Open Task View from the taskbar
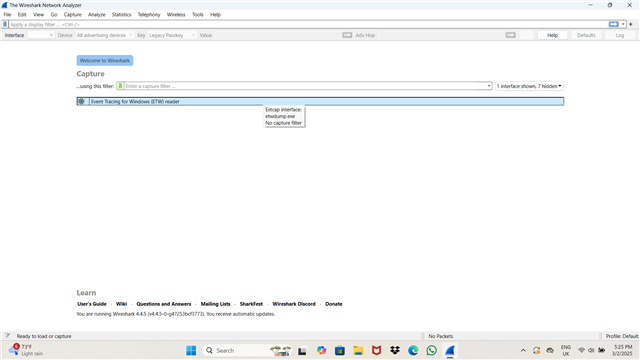 302,351
